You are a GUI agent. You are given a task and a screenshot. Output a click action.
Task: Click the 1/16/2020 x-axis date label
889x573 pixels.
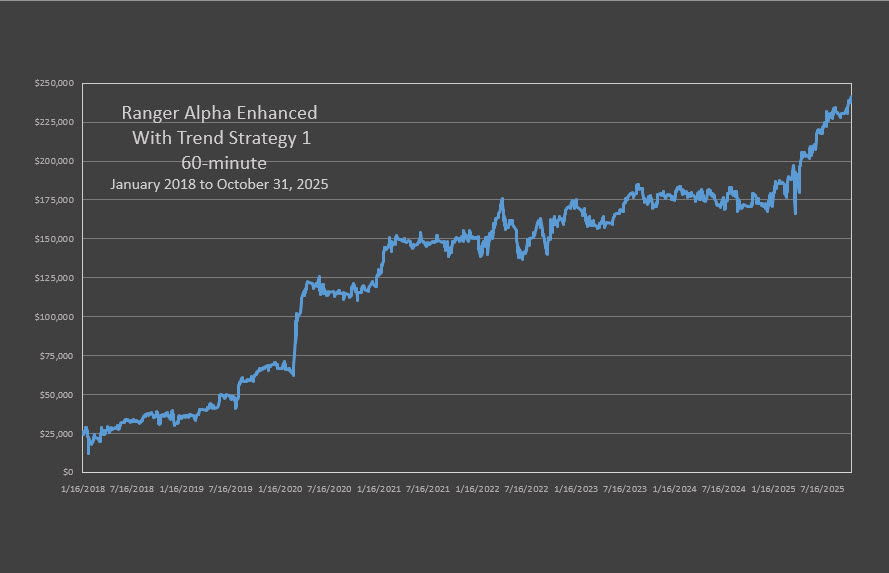click(279, 490)
